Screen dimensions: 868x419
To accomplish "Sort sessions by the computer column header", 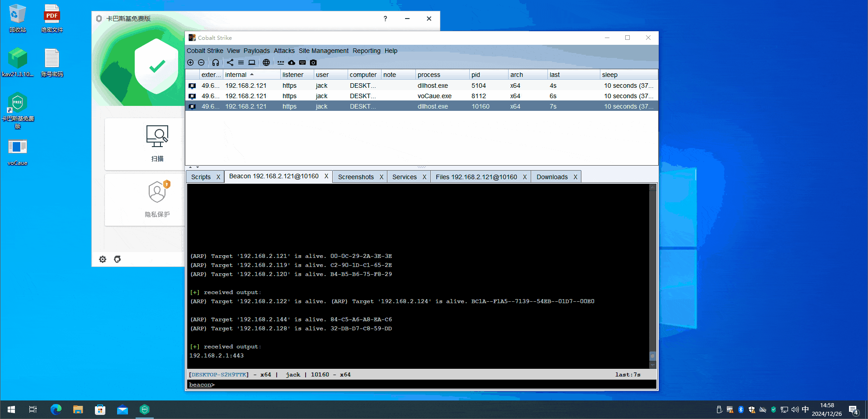I will click(x=364, y=75).
